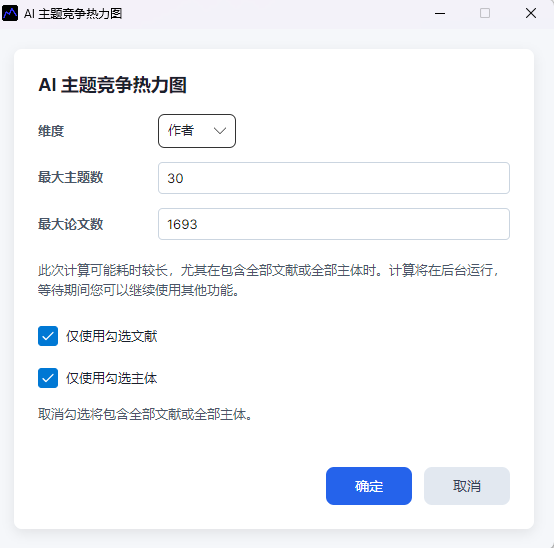The width and height of the screenshot is (554, 548).
Task: Toggle via the 仅使用勾选主体 label text
Action: tap(111, 378)
